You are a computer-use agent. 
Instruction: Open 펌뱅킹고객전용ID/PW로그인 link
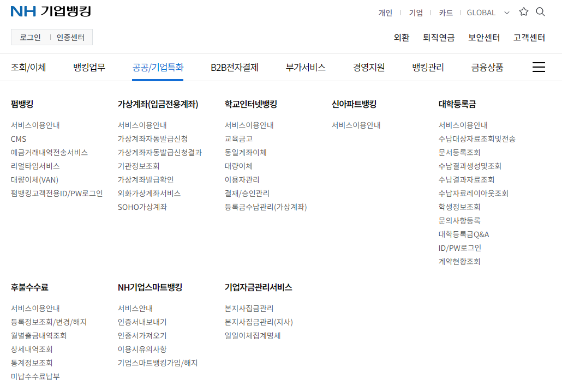[57, 194]
